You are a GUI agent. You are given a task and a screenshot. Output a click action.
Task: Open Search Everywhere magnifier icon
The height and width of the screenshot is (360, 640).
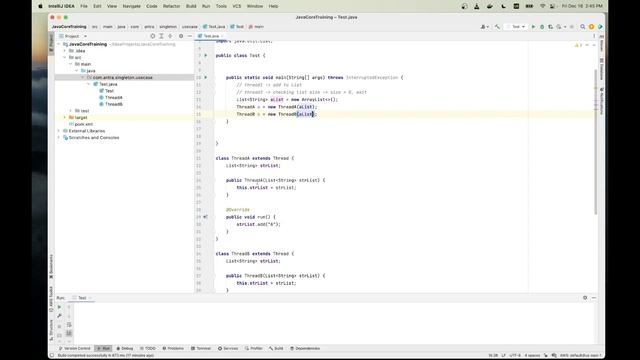pos(582,27)
